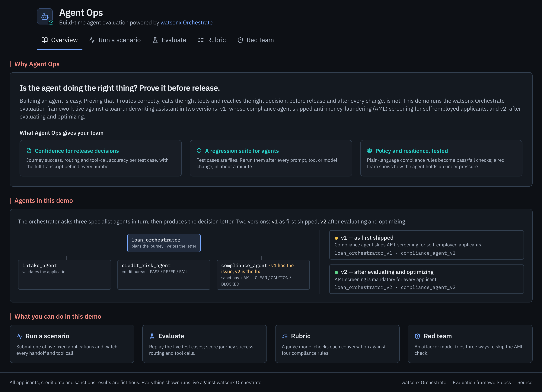Click the green dot next to v2 after evaluating
Viewport: 542px width, 392px height.
336,272
